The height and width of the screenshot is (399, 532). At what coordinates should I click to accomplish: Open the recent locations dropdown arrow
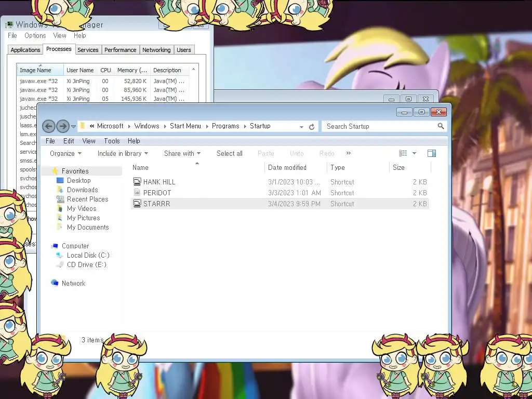tap(73, 127)
